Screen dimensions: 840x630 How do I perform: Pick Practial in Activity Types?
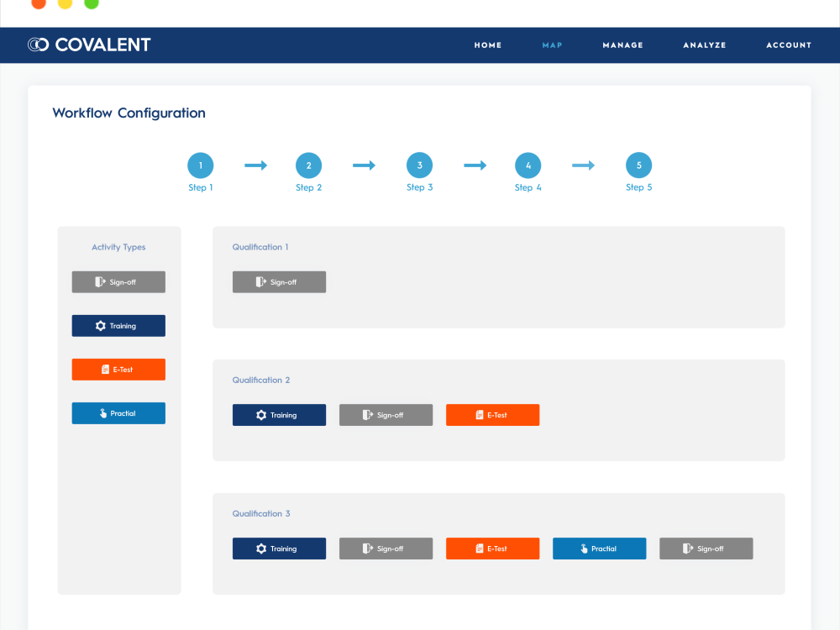click(x=118, y=413)
